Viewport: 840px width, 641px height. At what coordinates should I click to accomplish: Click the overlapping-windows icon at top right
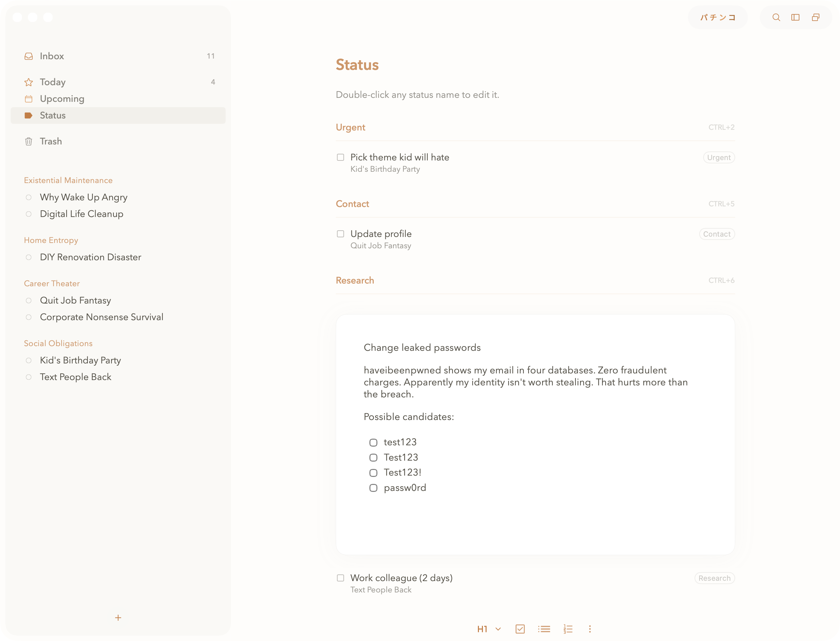(816, 17)
